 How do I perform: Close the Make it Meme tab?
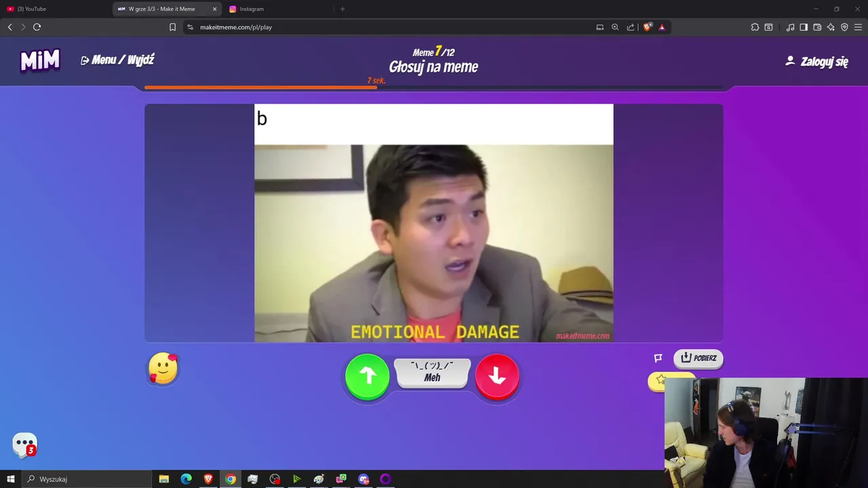pos(215,9)
